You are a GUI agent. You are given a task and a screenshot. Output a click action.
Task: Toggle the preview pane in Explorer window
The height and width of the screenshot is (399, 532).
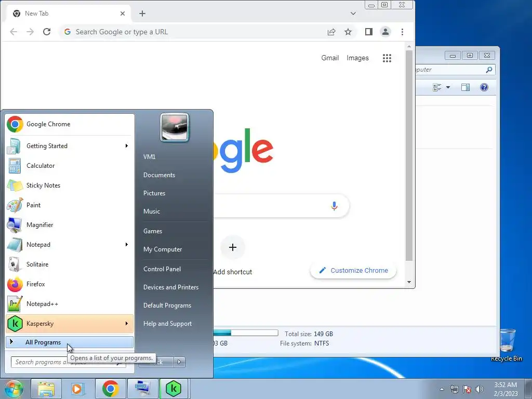(465, 87)
